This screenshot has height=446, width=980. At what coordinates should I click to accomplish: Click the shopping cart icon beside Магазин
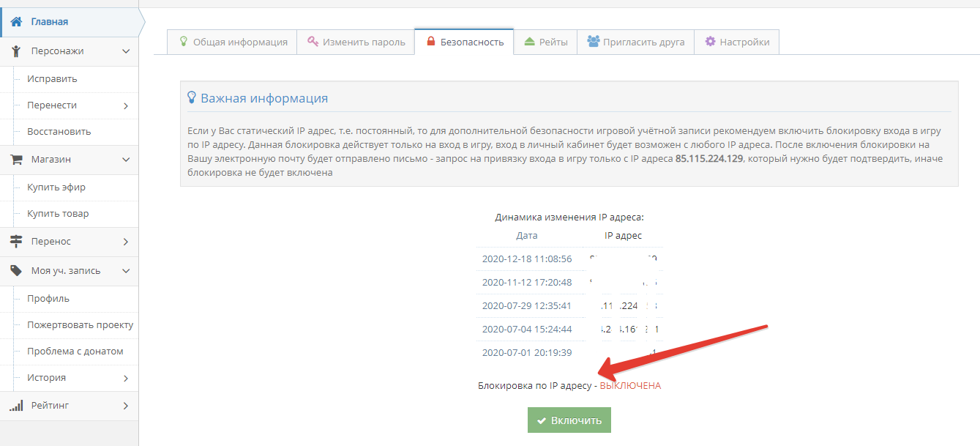tap(16, 160)
